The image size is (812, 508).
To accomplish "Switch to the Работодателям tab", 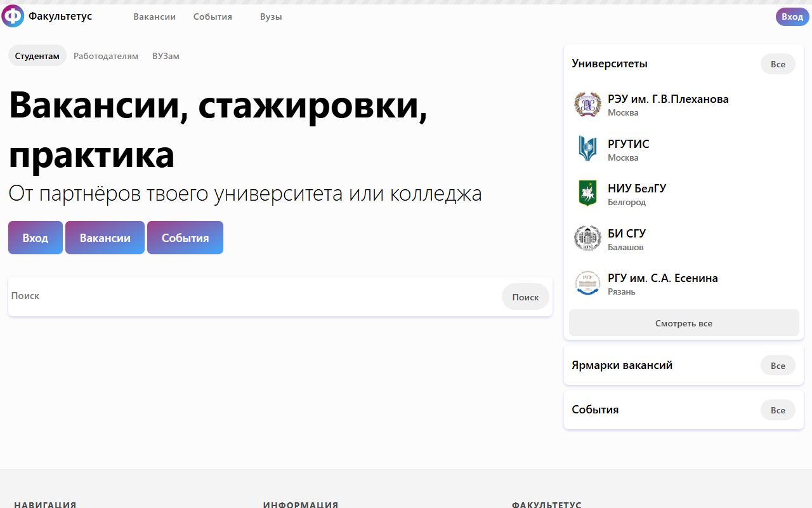I will click(106, 56).
